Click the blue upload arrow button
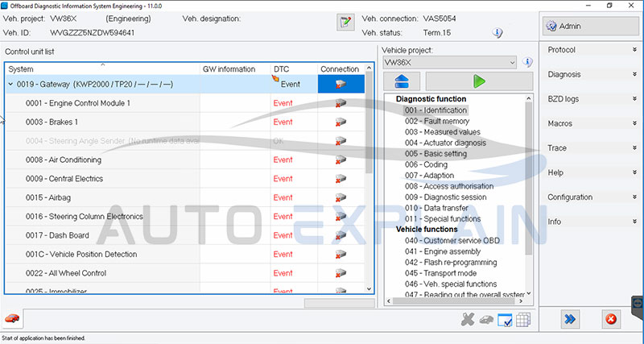This screenshot has width=644, height=344. pyautogui.click(x=402, y=81)
